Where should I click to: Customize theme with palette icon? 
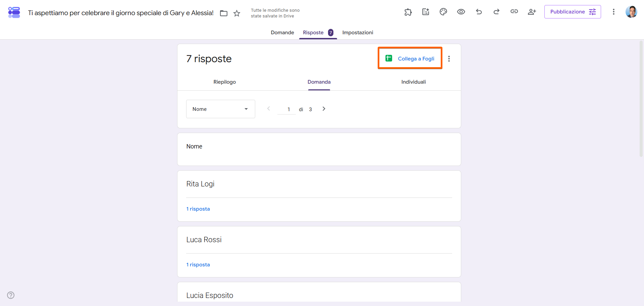(x=443, y=12)
